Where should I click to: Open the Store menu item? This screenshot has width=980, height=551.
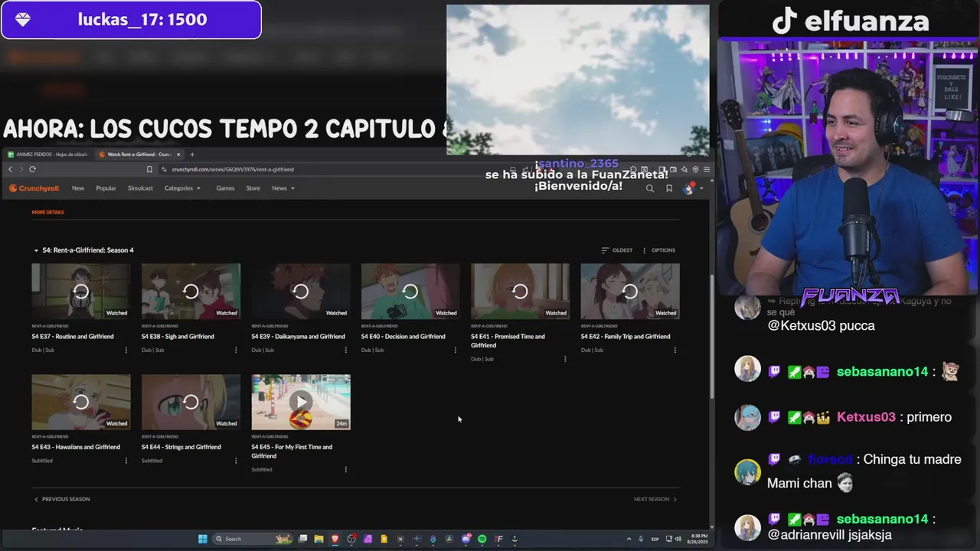253,188
